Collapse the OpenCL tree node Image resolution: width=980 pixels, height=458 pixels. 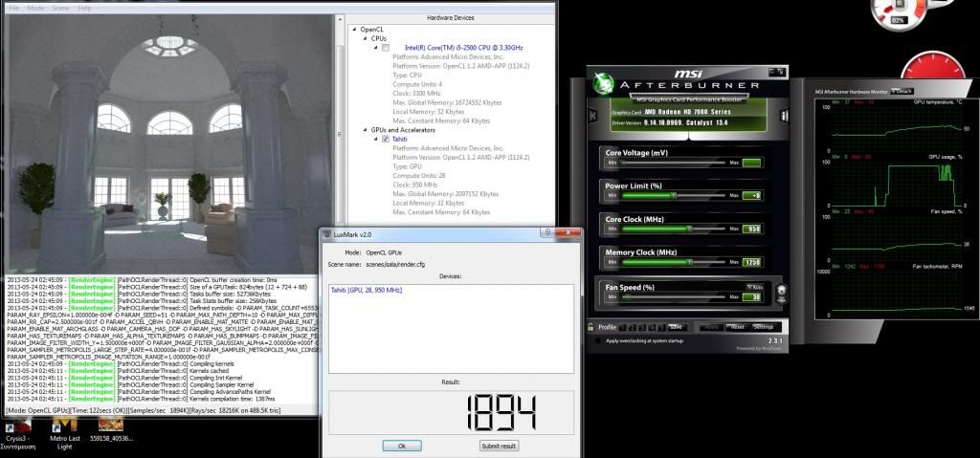[x=354, y=30]
